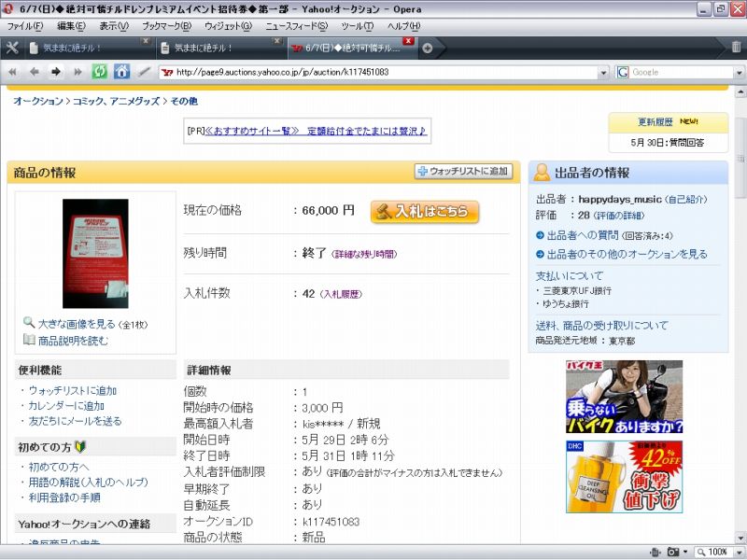This screenshot has width=747, height=560.
Task: Open the PR おすすめサイト一覧 link
Action: point(316,131)
